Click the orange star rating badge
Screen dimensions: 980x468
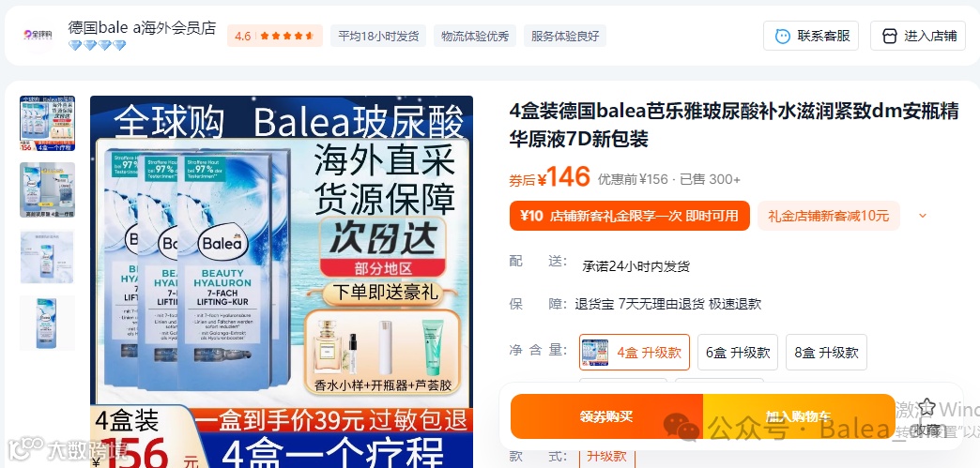tap(274, 37)
